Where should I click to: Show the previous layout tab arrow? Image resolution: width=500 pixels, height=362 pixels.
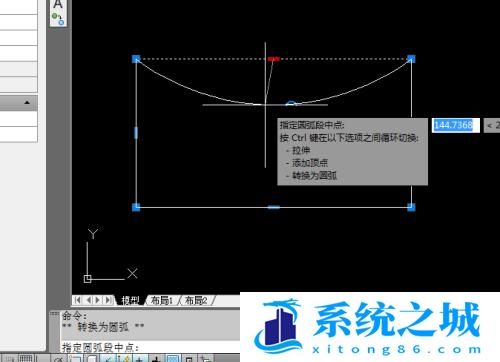(88, 300)
